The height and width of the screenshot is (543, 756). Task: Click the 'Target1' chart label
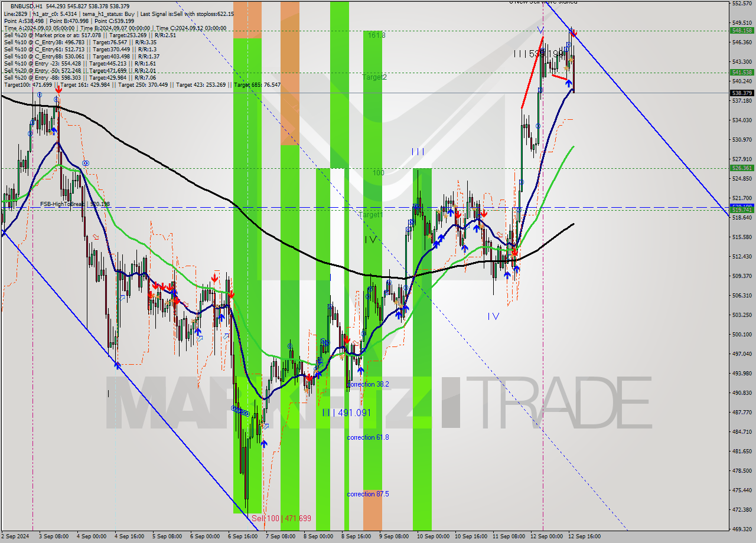[x=371, y=215]
